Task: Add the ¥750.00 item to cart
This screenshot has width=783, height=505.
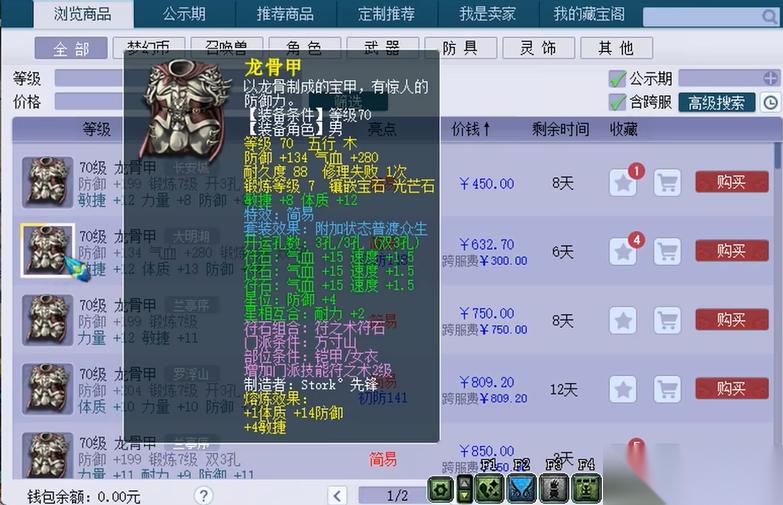Action: tap(668, 320)
